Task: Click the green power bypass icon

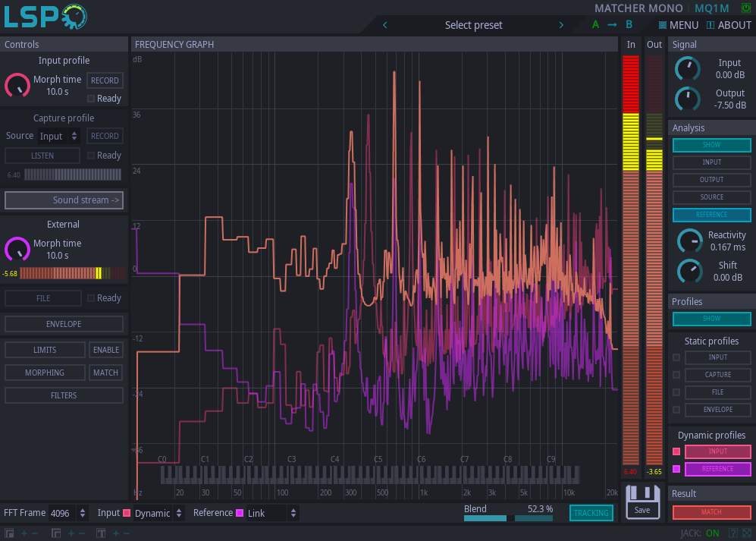Action: tap(745, 8)
